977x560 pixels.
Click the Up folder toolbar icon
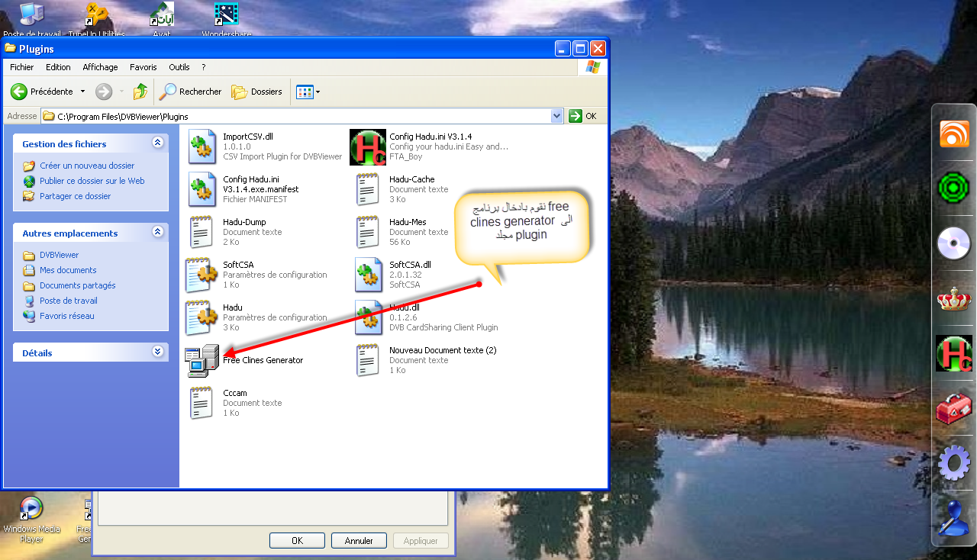click(140, 92)
